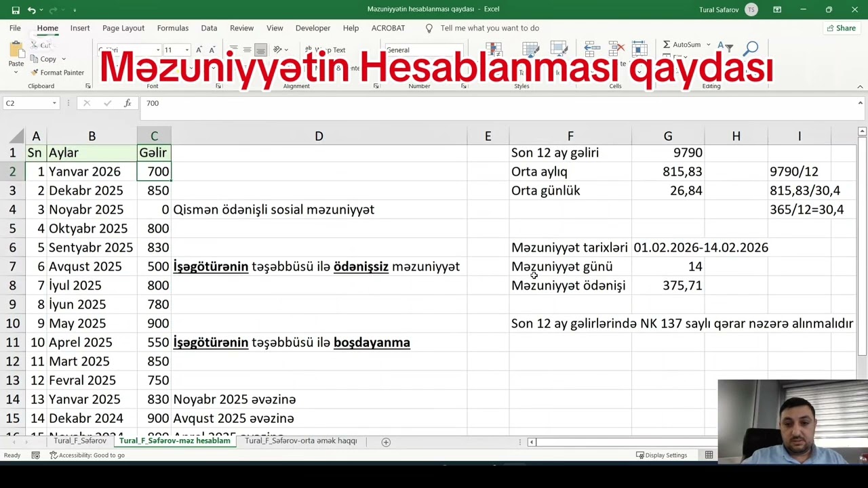Select row 7 header
868x488 pixels.
pos(12,266)
